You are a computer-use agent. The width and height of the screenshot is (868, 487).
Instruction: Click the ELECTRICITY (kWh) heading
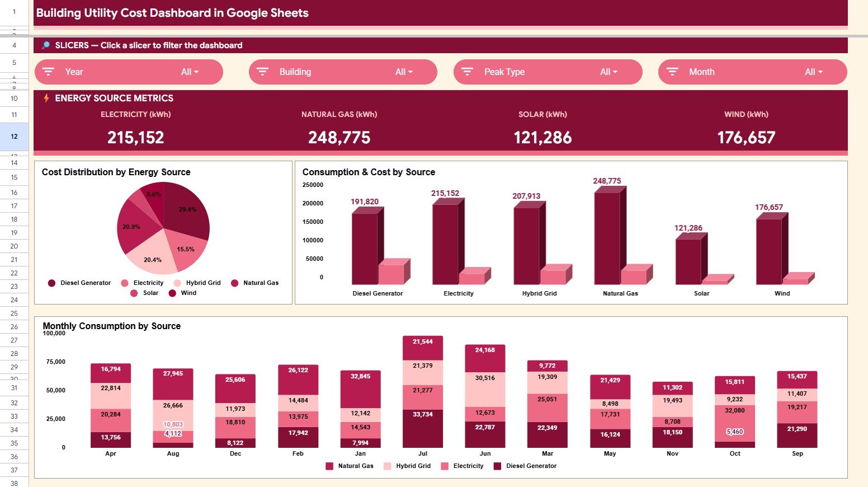[x=135, y=114]
